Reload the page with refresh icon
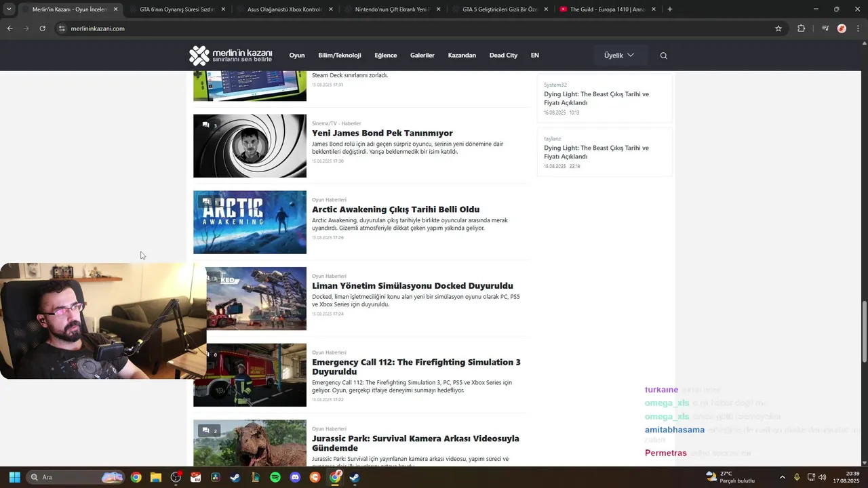Viewport: 868px width, 488px height. (42, 28)
